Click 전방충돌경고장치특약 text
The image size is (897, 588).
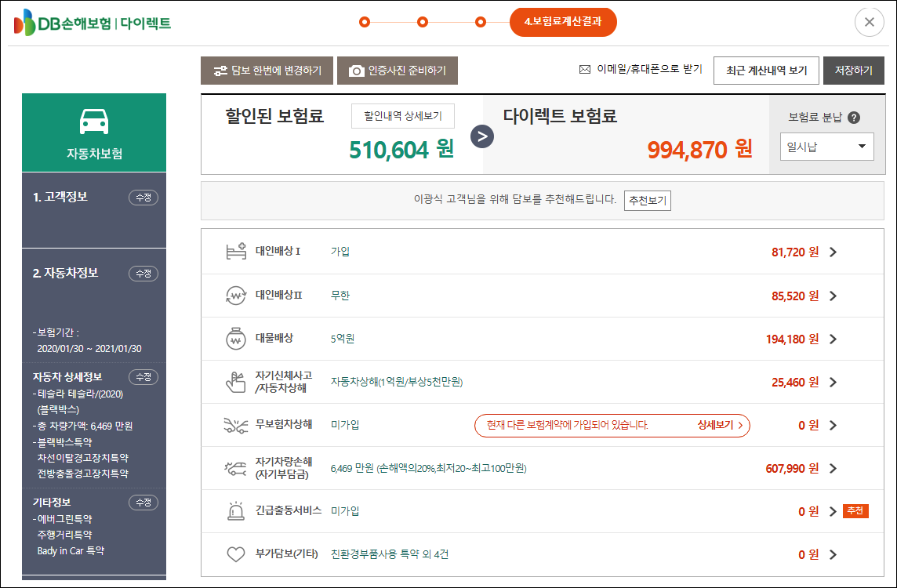pos(83,474)
